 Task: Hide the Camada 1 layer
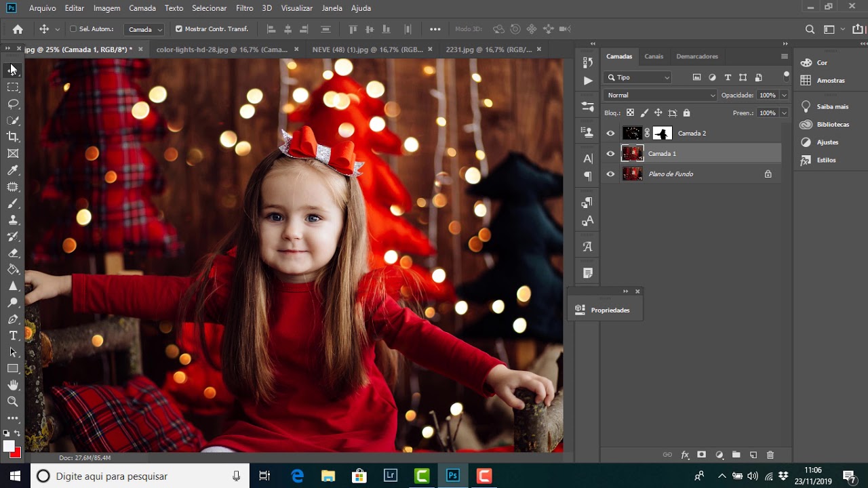[x=610, y=154]
